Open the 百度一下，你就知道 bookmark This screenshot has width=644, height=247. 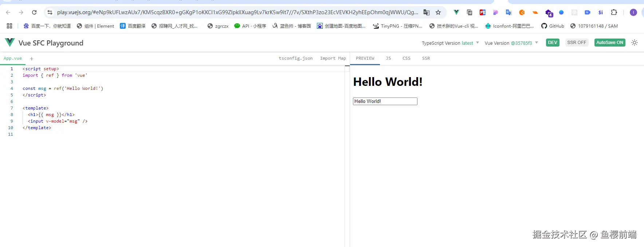pyautogui.click(x=47, y=26)
